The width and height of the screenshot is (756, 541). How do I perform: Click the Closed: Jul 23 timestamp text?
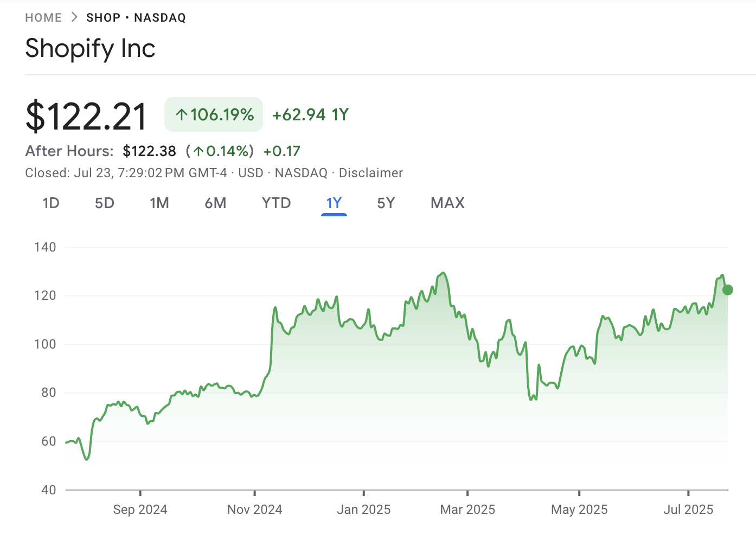coord(126,173)
